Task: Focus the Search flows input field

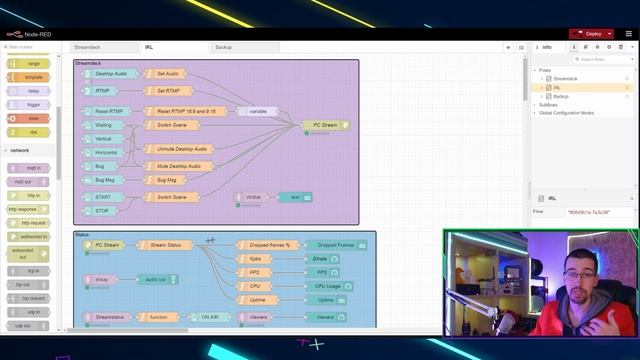Action: point(603,60)
